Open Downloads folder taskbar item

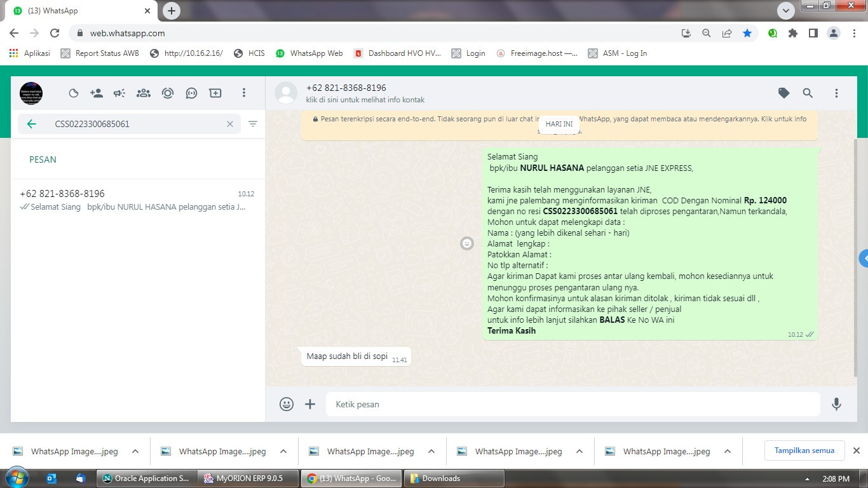coord(454,478)
